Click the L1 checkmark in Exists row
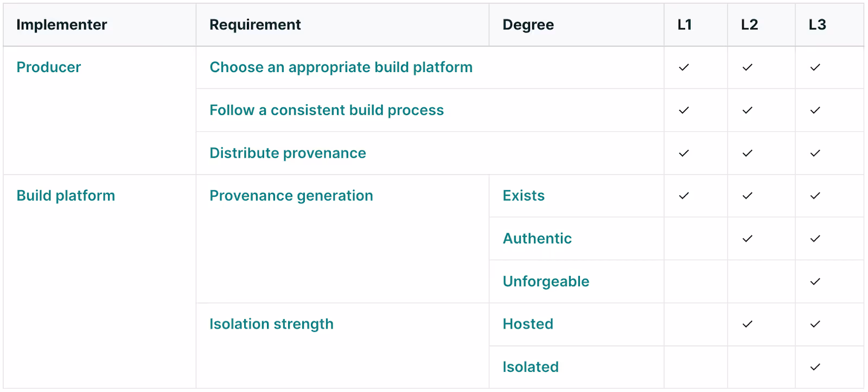The height and width of the screenshot is (392, 868). point(684,196)
